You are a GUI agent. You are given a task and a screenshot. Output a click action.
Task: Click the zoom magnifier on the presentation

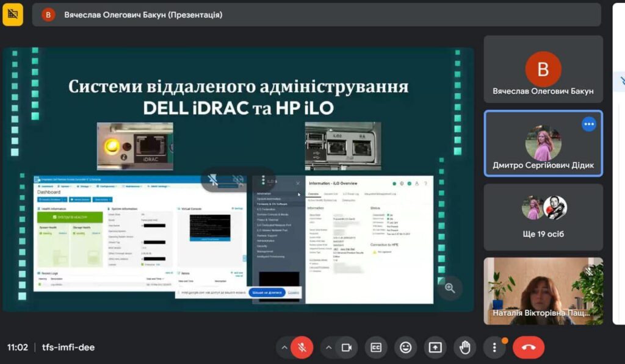(450, 288)
